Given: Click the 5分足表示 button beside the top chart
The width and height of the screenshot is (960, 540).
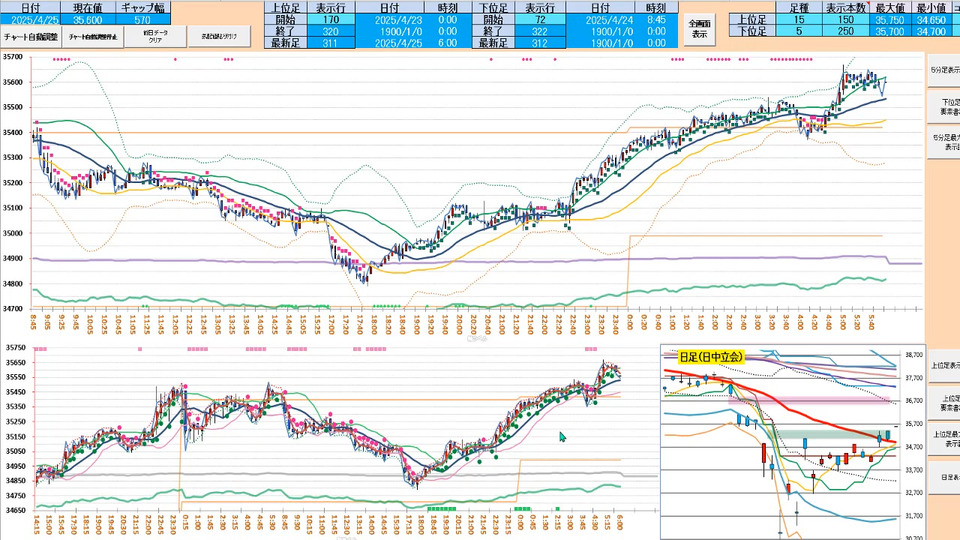Looking at the screenshot, I should pos(944,70).
